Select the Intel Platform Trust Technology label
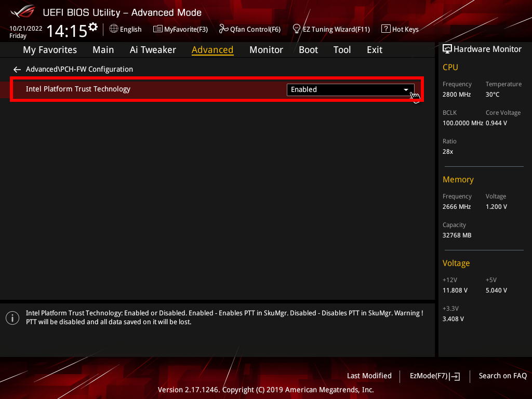The height and width of the screenshot is (399, 532). (78, 89)
